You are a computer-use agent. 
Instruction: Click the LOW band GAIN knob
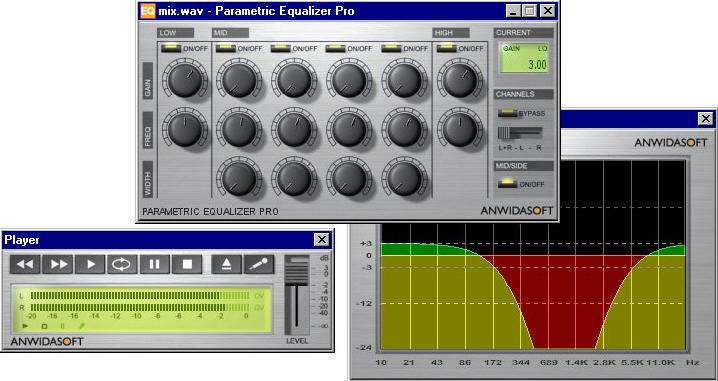(x=185, y=80)
